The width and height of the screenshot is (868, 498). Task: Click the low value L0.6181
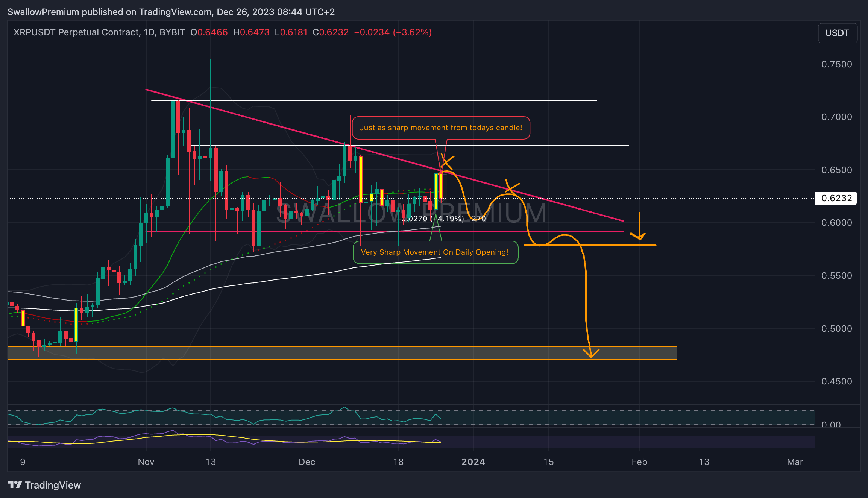(x=291, y=32)
